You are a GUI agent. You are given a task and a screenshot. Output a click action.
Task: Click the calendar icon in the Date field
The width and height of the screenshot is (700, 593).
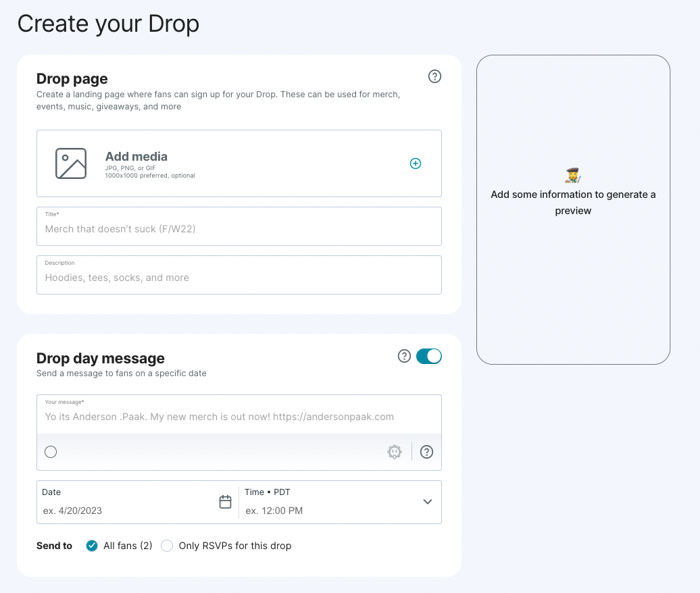coord(225,502)
